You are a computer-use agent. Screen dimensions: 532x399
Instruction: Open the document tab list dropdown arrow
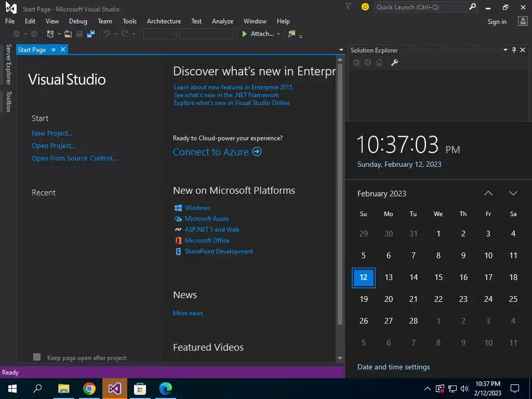pyautogui.click(x=341, y=50)
